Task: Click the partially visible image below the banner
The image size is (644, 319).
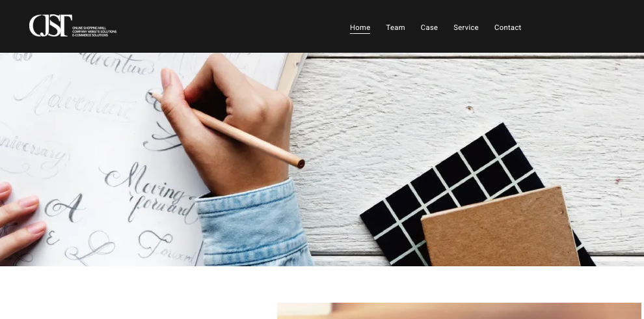Action: tap(459, 311)
